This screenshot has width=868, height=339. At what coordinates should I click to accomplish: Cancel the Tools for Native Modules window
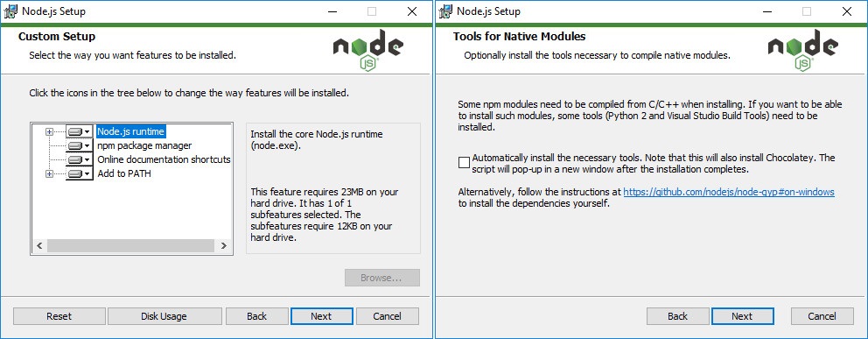click(822, 316)
